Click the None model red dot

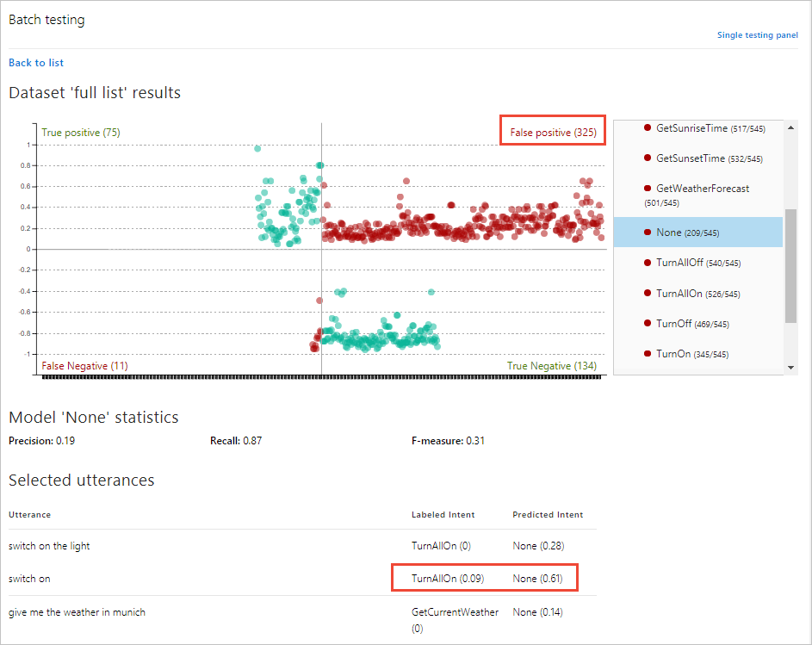pyautogui.click(x=648, y=233)
